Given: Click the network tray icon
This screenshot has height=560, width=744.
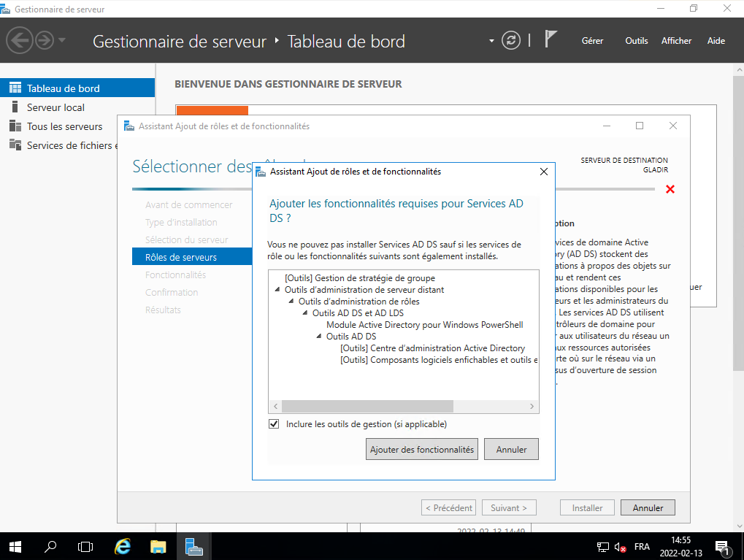Looking at the screenshot, I should coord(602,547).
